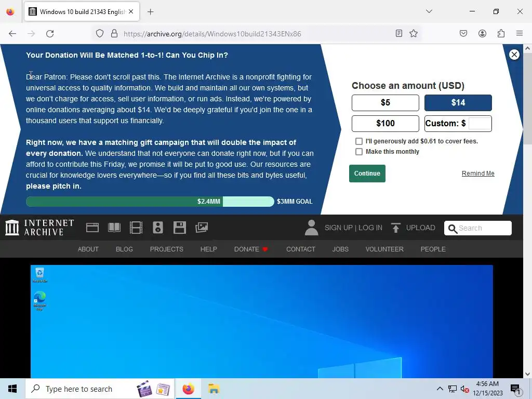
Task: Open the Internet Archive Web (Wayback) icon
Action: click(92, 228)
